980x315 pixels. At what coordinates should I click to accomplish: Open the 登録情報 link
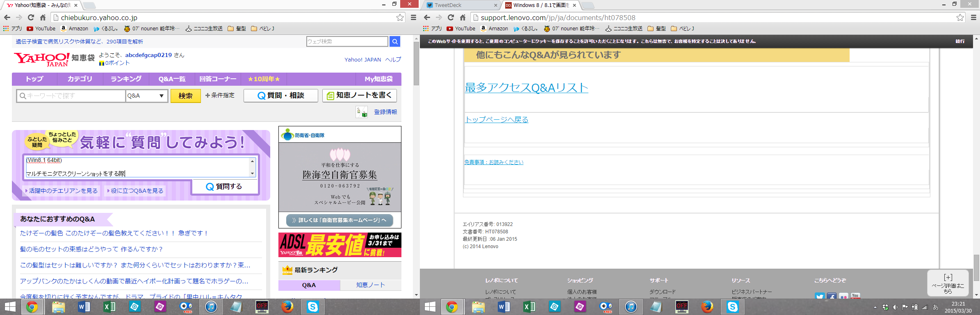point(385,112)
